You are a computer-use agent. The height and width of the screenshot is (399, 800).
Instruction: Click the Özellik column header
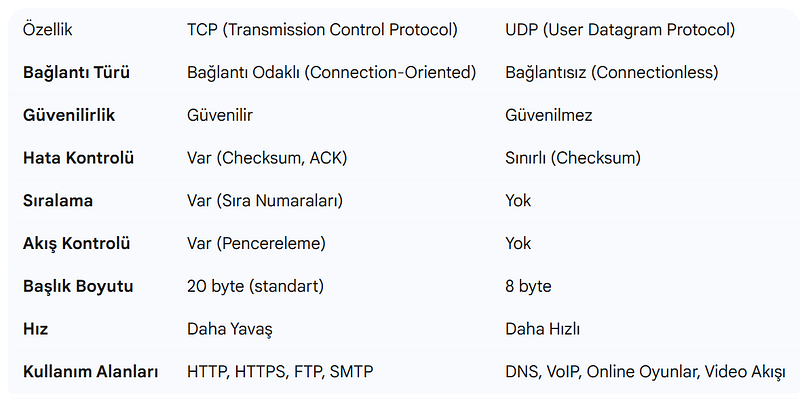[47, 30]
